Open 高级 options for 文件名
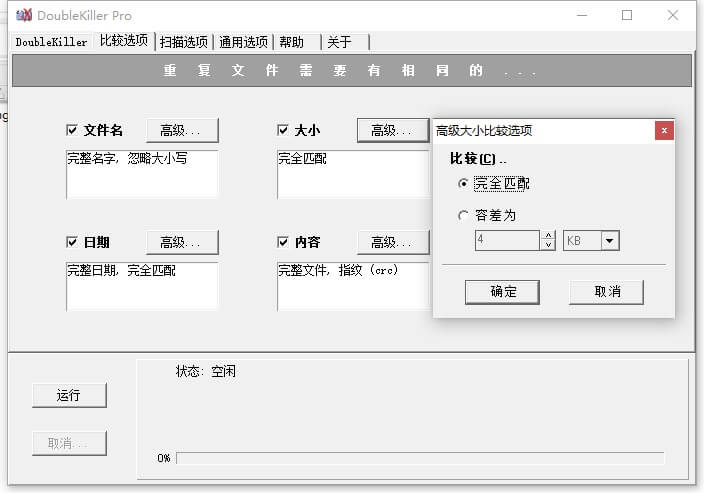This screenshot has height=493, width=704. coord(182,130)
